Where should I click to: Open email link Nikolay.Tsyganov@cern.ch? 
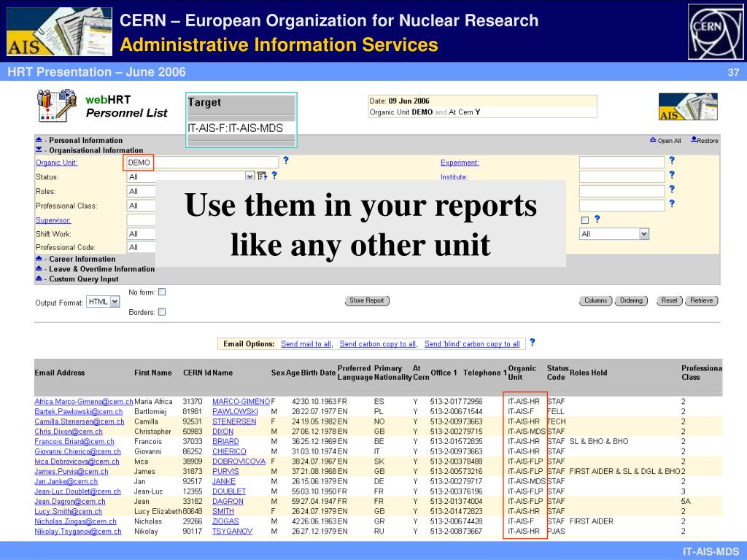pyautogui.click(x=77, y=531)
